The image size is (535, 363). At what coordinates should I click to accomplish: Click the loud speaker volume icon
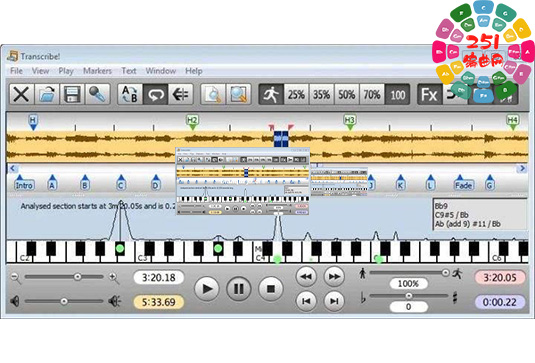click(115, 301)
